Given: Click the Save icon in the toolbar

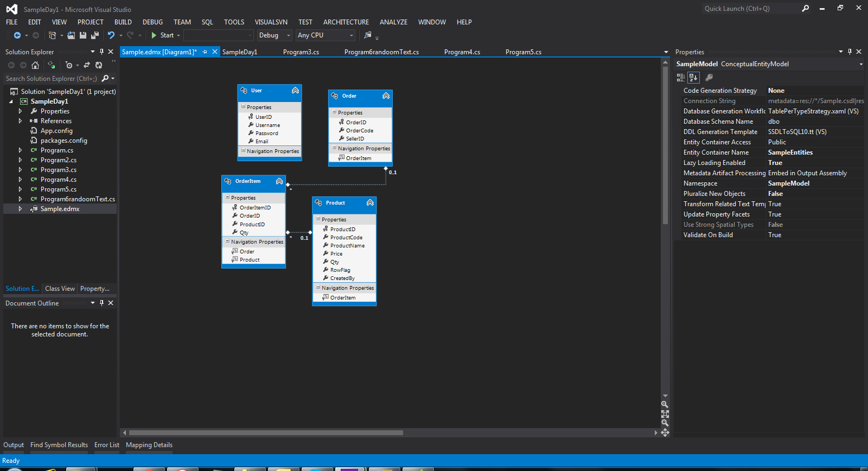Looking at the screenshot, I should [x=83, y=35].
